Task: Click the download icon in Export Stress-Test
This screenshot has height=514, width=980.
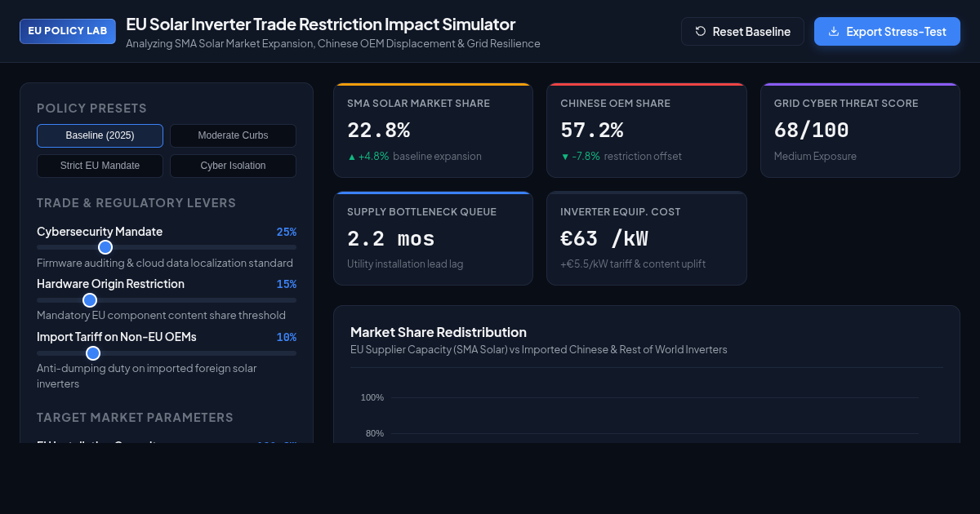Action: (x=834, y=31)
